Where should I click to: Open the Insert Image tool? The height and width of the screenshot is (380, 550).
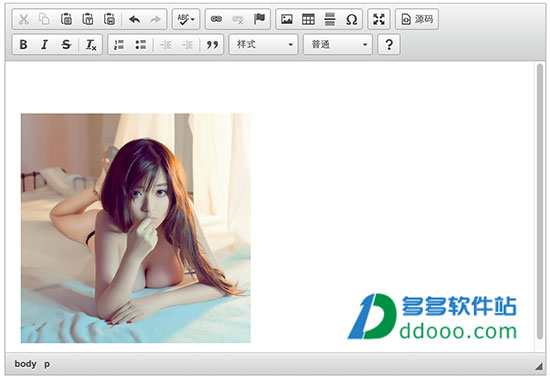(x=287, y=19)
